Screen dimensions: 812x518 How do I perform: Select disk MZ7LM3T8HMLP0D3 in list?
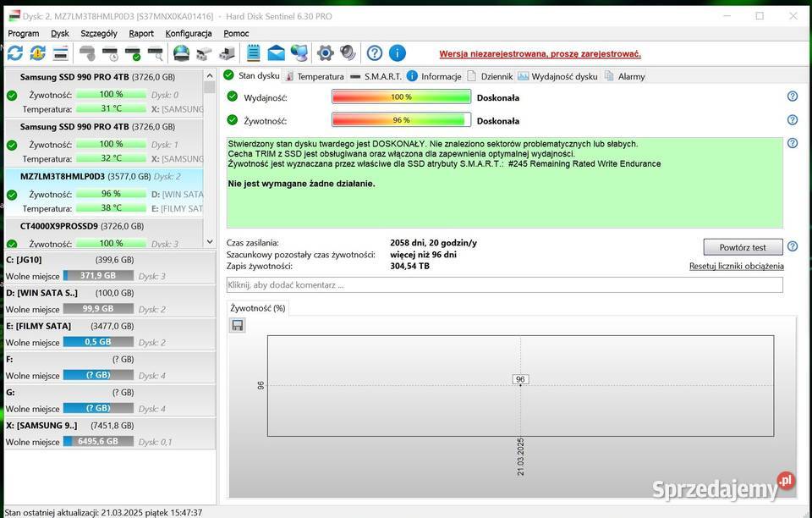click(x=104, y=192)
